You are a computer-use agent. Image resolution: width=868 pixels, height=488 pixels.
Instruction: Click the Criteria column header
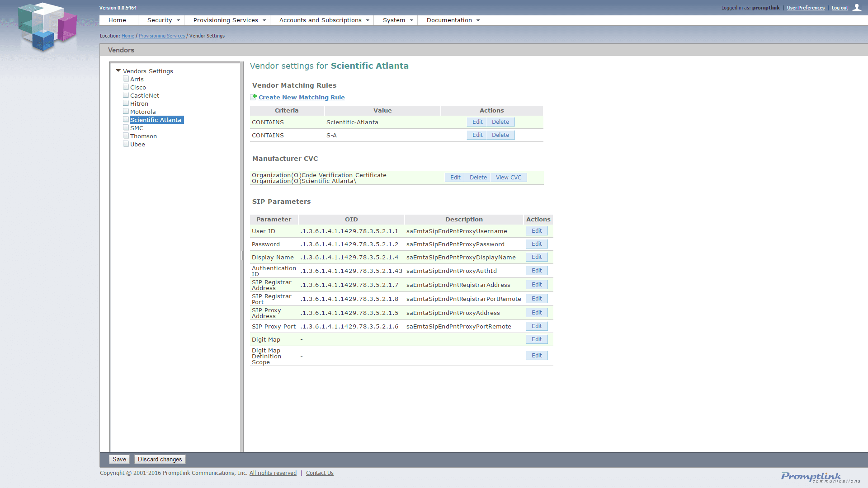pos(287,111)
